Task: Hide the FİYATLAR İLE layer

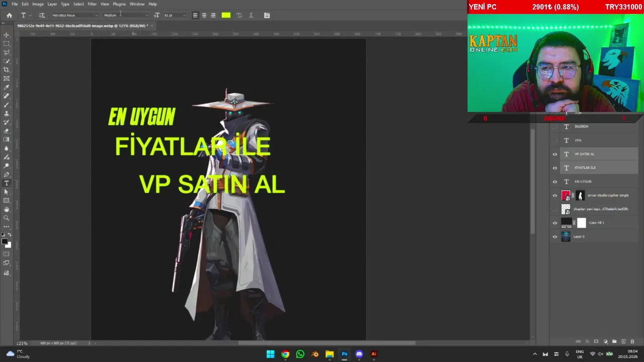Action: pyautogui.click(x=555, y=168)
